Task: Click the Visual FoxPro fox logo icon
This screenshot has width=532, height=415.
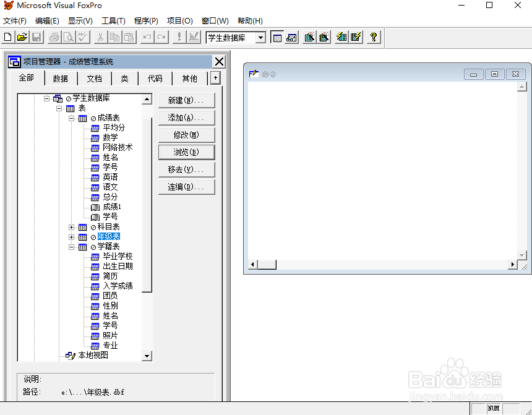Action: (x=8, y=6)
